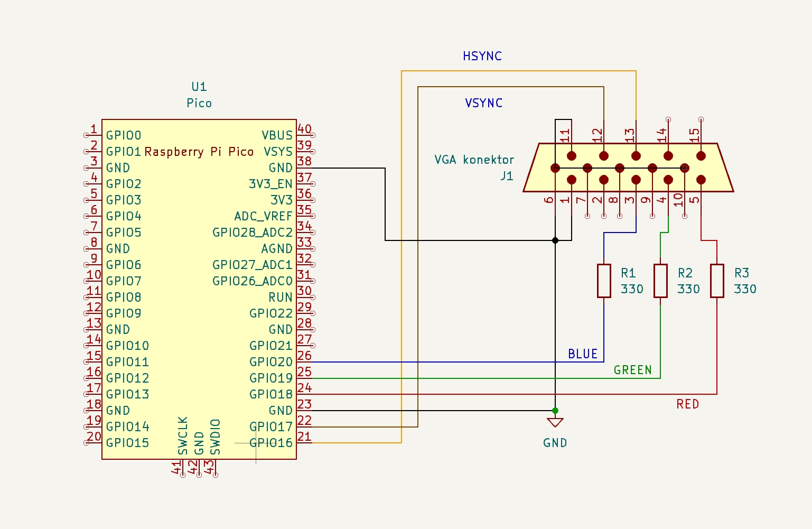Select resistor R2 330

(x=661, y=280)
